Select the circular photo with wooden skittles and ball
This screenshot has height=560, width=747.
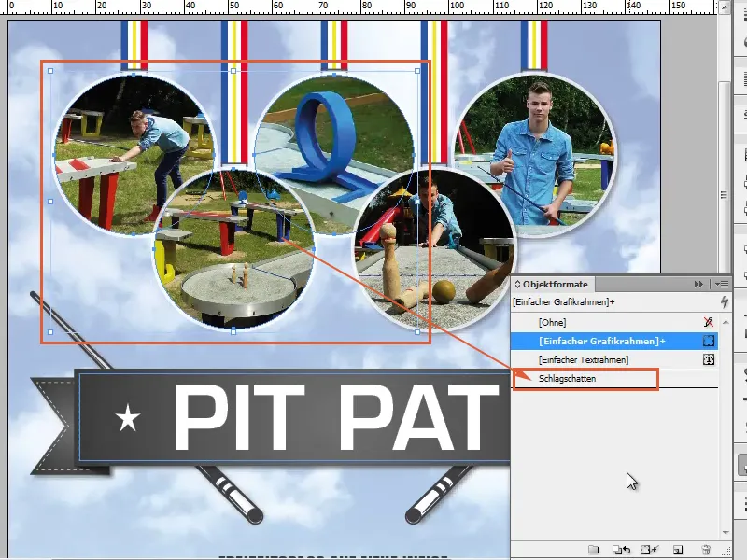[434, 248]
